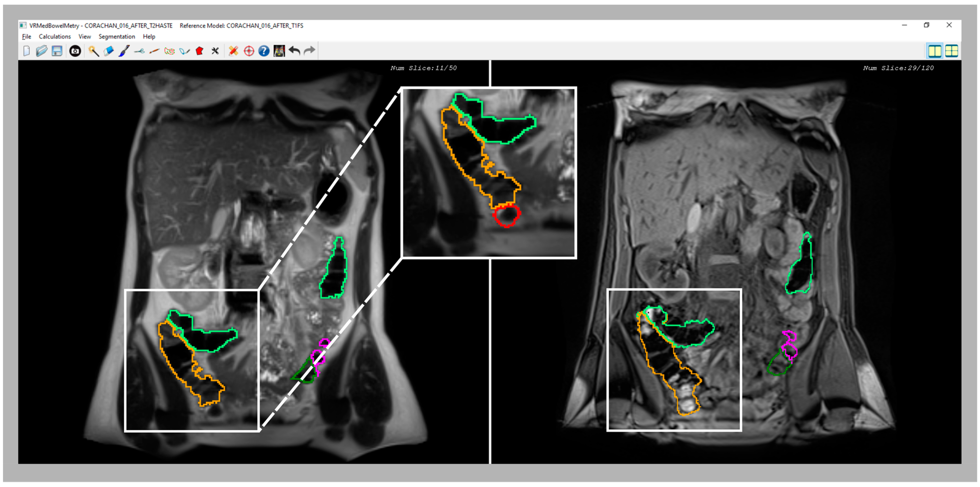980x487 pixels.
Task: Select the lasso contour editing tool
Action: (x=170, y=51)
